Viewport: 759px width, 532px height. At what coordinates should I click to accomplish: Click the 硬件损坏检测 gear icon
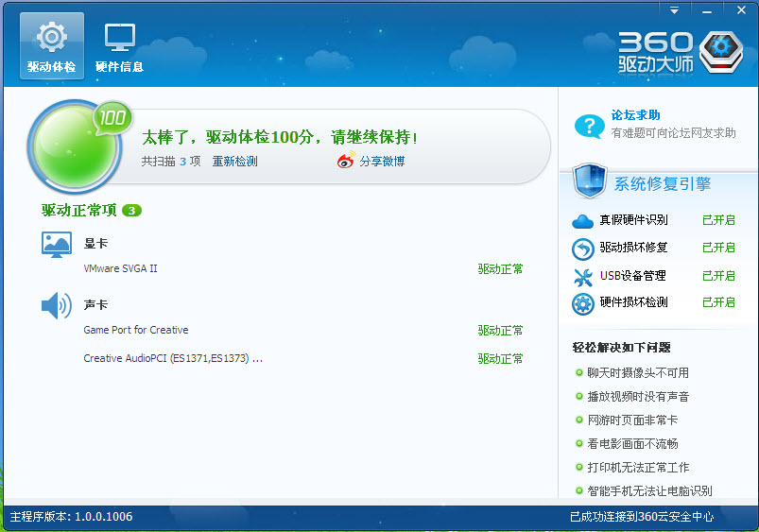[583, 304]
